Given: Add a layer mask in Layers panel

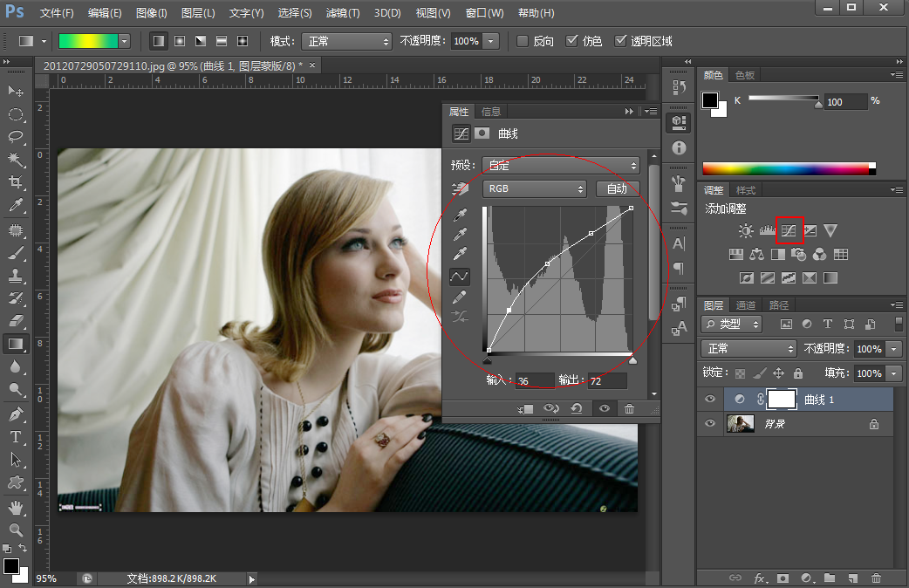Looking at the screenshot, I should coord(783,578).
